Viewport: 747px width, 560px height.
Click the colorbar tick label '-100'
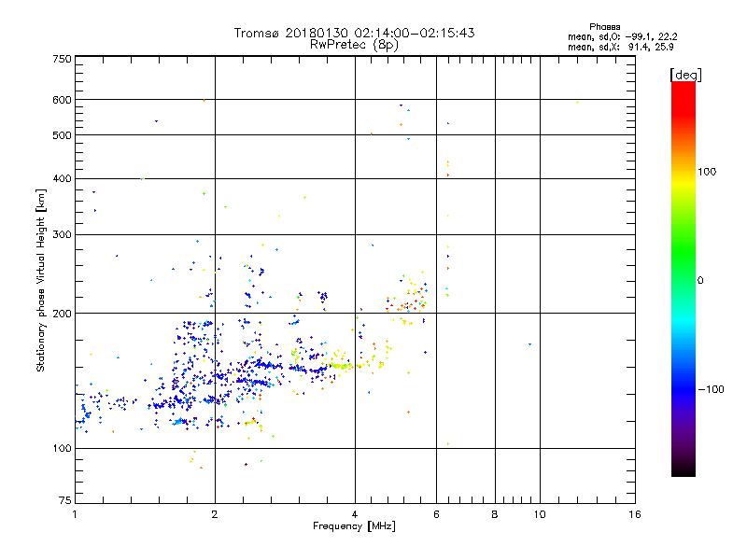coord(712,389)
